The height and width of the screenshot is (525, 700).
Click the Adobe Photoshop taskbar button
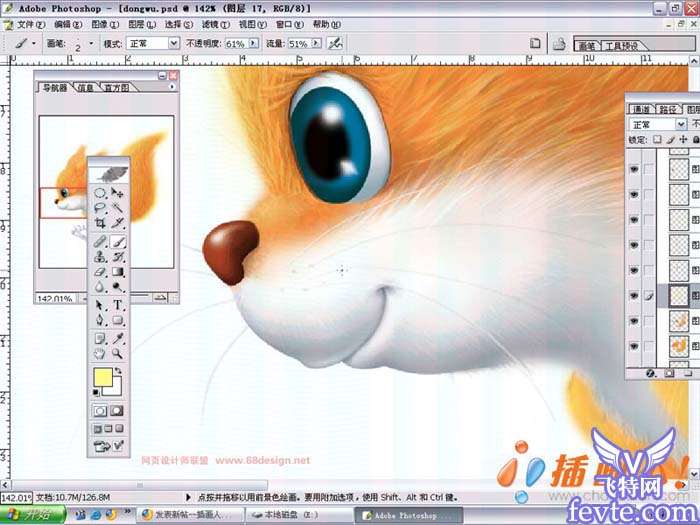409,515
